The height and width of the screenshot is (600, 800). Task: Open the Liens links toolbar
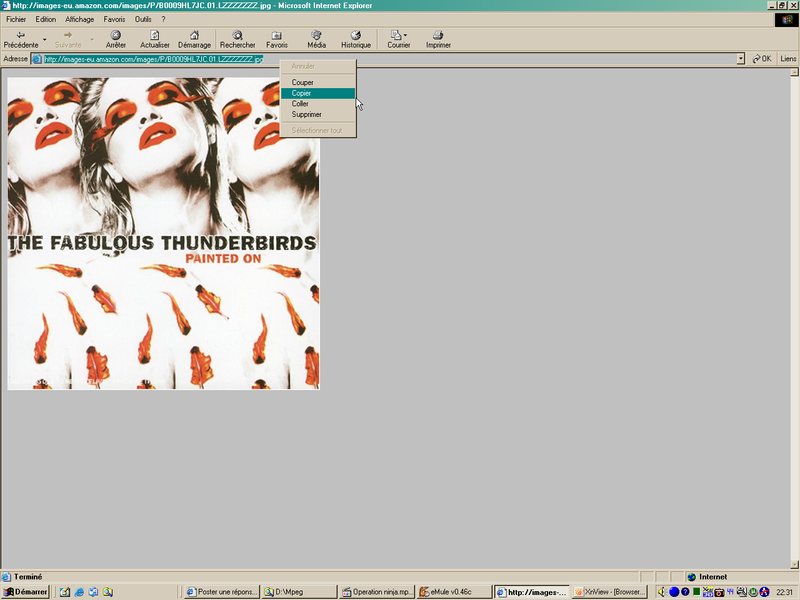[x=788, y=59]
